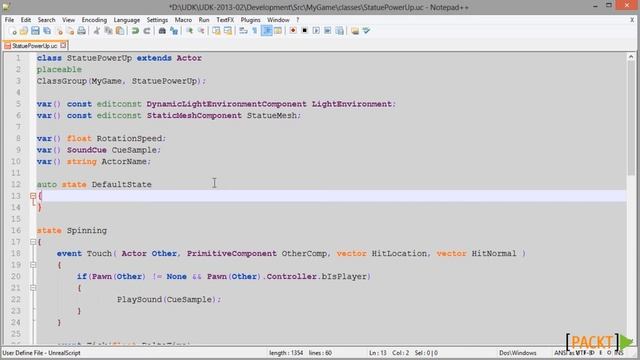Click the Close All toolbar icon
640x360 pixels.
[x=71, y=31]
